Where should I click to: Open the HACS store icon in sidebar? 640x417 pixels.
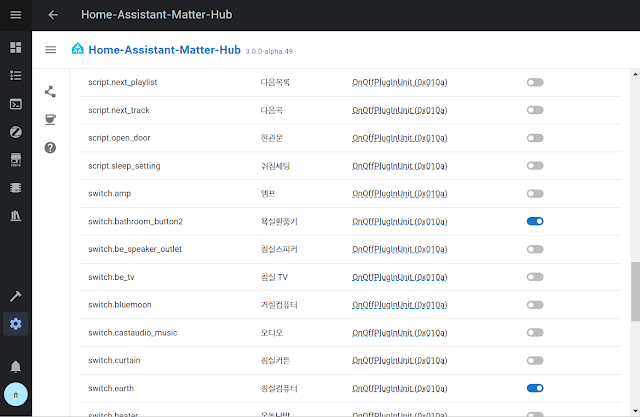(x=16, y=160)
